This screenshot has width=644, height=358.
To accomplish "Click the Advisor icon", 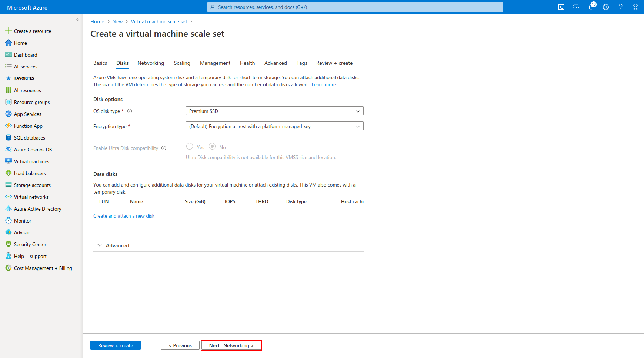I will click(9, 232).
